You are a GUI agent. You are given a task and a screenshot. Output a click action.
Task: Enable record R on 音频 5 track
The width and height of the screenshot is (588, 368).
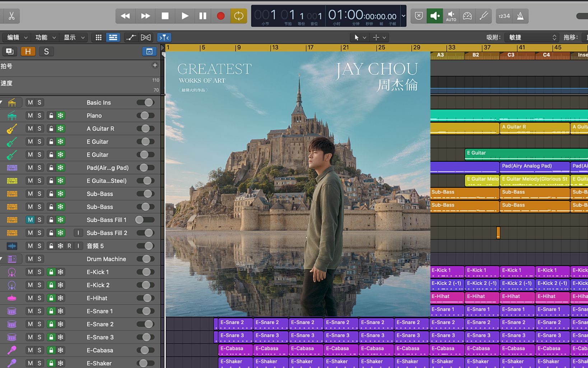pos(69,246)
